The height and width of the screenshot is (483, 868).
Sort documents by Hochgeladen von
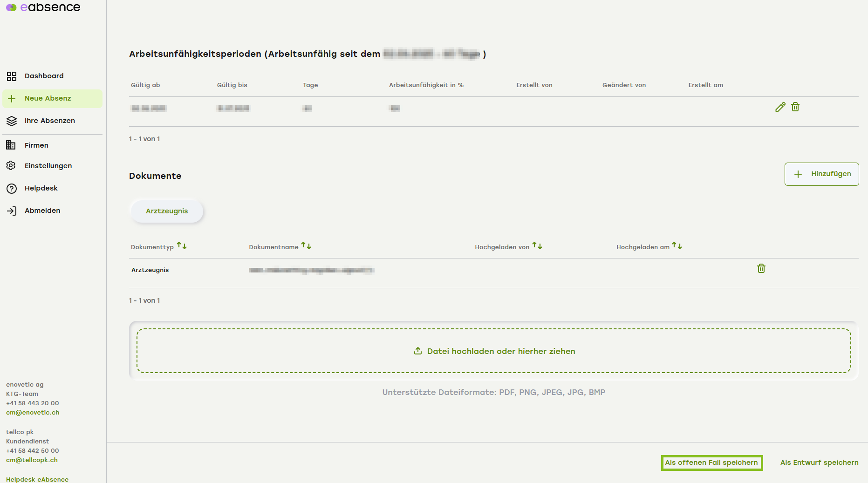pyautogui.click(x=537, y=245)
